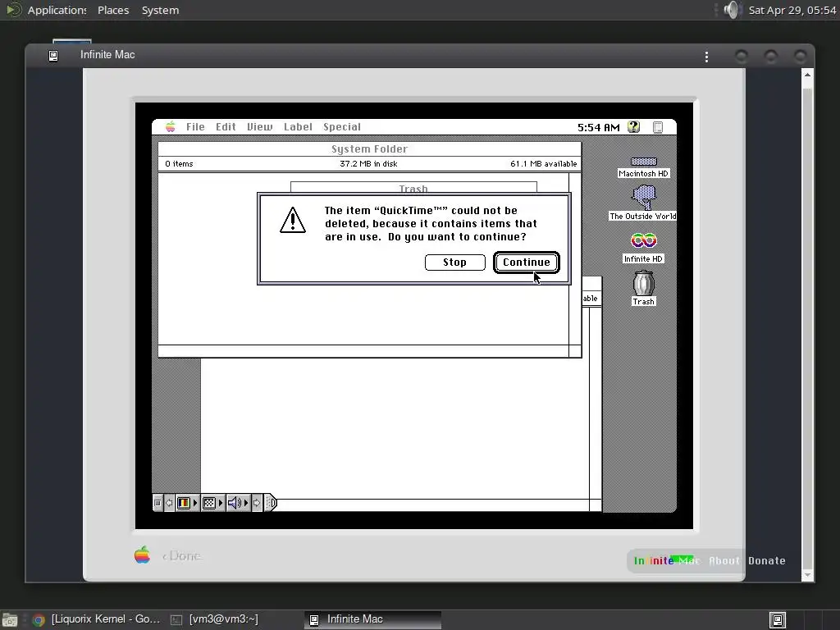This screenshot has width=840, height=630.
Task: Click the Control Strip collapse tab
Action: click(x=271, y=503)
